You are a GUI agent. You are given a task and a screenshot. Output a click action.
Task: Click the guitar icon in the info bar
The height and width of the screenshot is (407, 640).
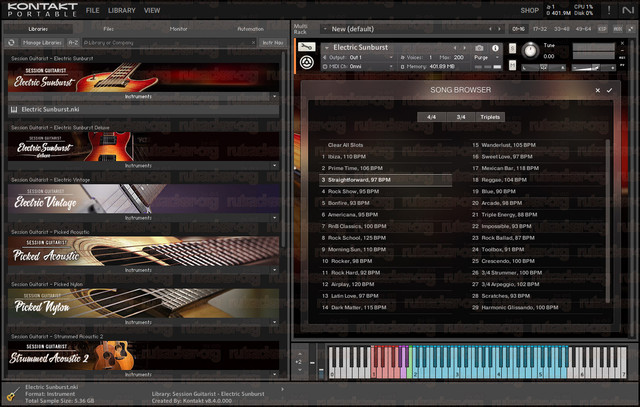point(13,394)
